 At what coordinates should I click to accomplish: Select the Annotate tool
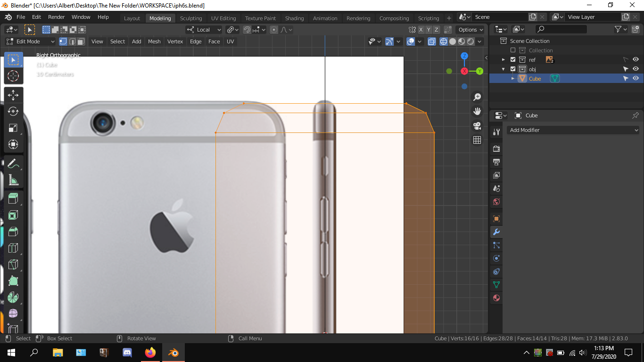(13, 164)
